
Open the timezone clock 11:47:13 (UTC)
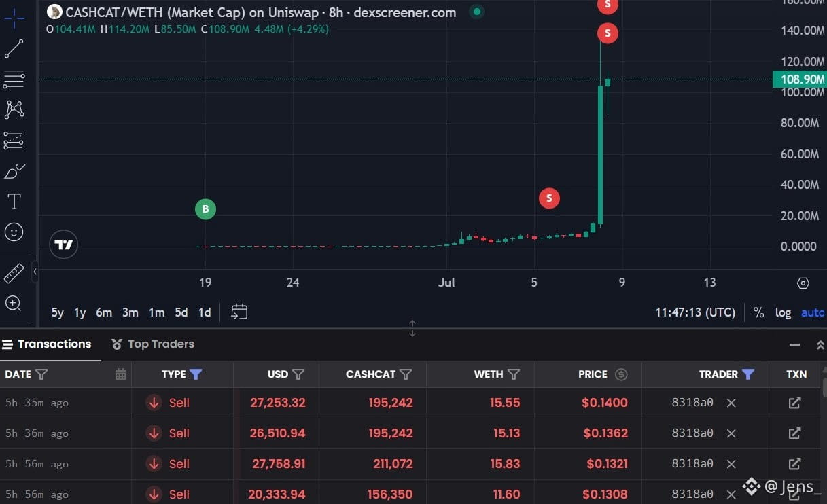(x=695, y=312)
